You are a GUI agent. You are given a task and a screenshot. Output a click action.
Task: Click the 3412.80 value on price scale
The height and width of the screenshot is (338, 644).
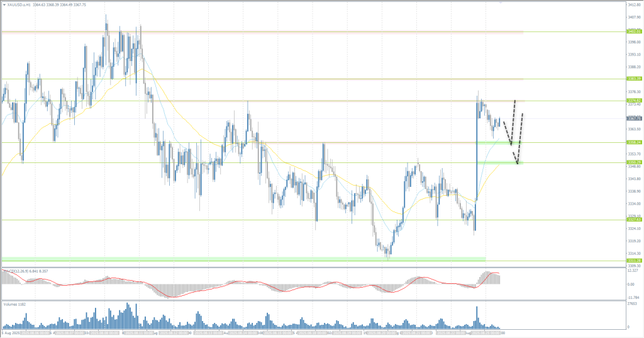click(x=634, y=5)
